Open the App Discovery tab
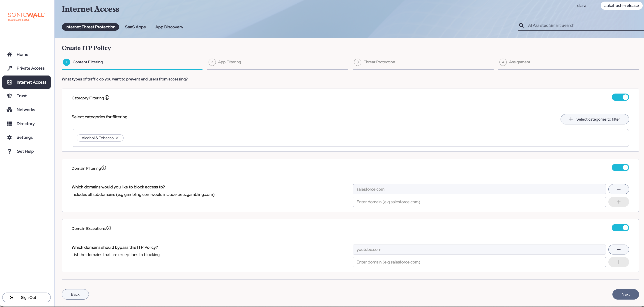Viewport: 644px width, 307px height. tap(169, 27)
